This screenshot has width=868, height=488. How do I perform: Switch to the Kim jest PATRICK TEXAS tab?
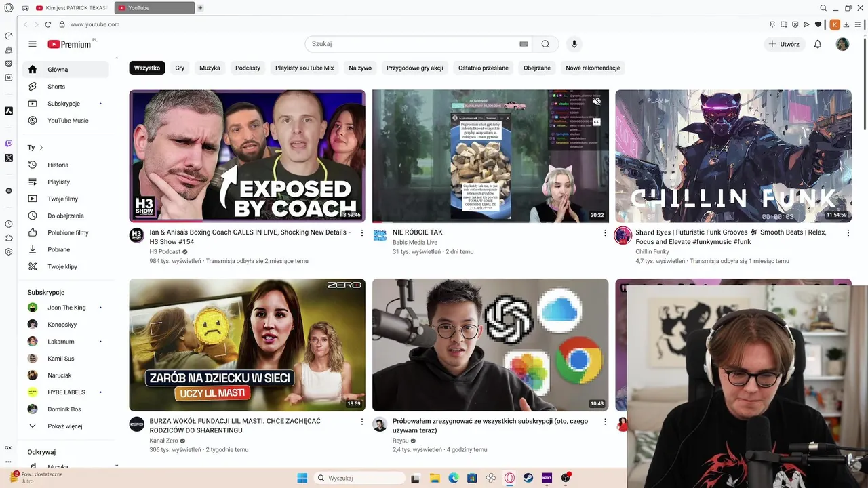(71, 8)
